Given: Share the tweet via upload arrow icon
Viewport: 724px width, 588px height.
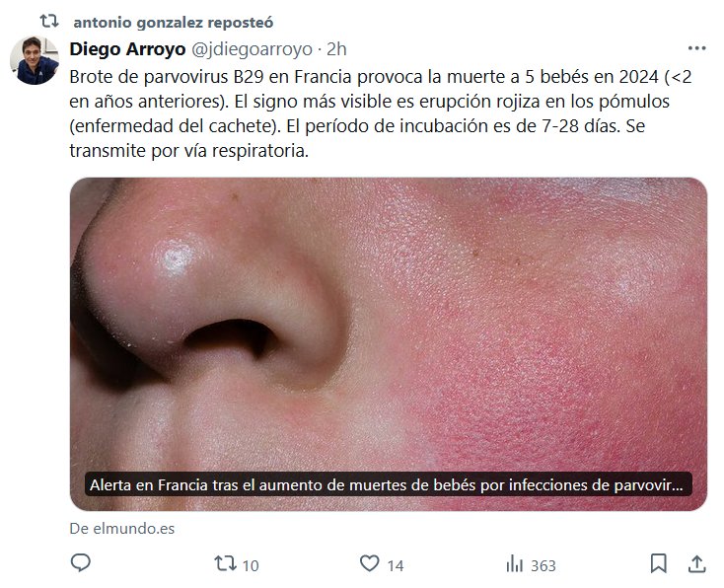Looking at the screenshot, I should [x=697, y=563].
